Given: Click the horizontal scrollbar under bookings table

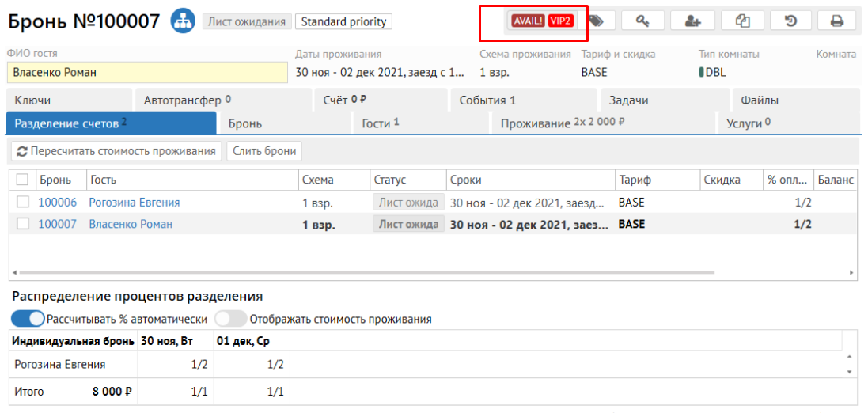Looking at the screenshot, I should 364,273.
